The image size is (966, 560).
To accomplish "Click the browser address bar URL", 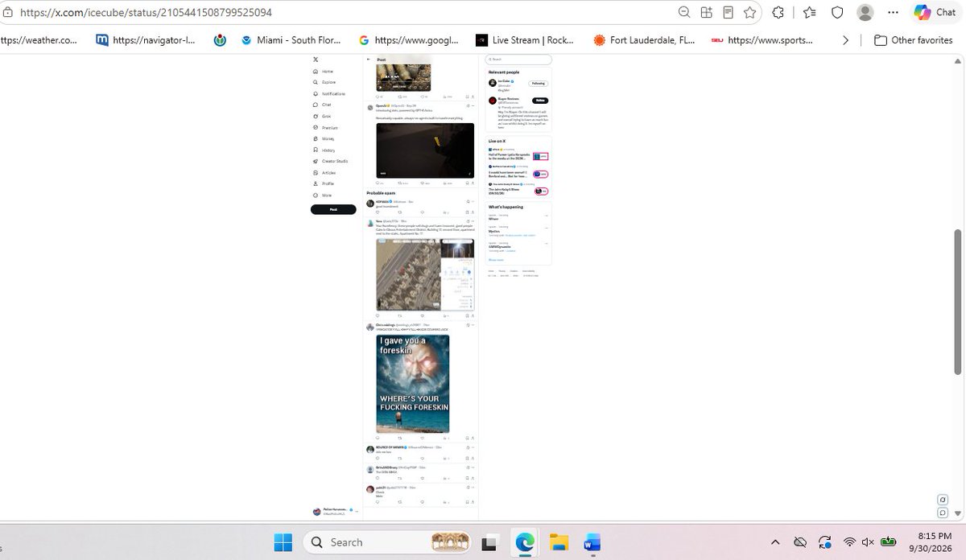I will coord(146,12).
